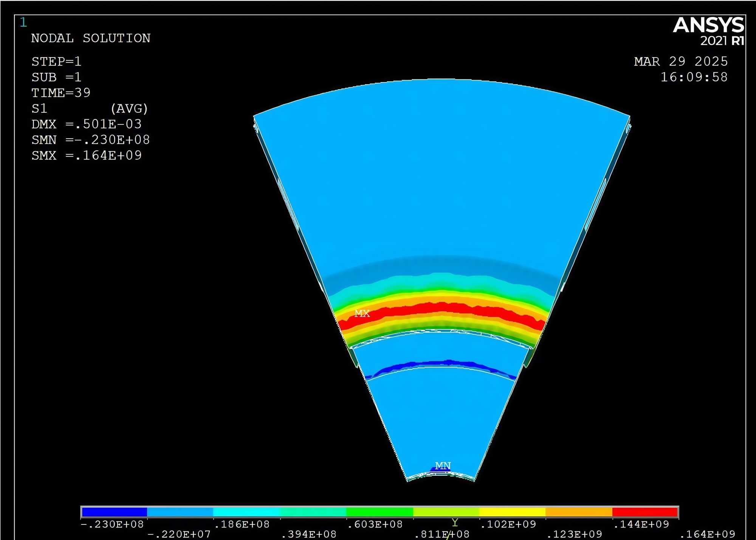Select the cyan legend color band

point(246,512)
